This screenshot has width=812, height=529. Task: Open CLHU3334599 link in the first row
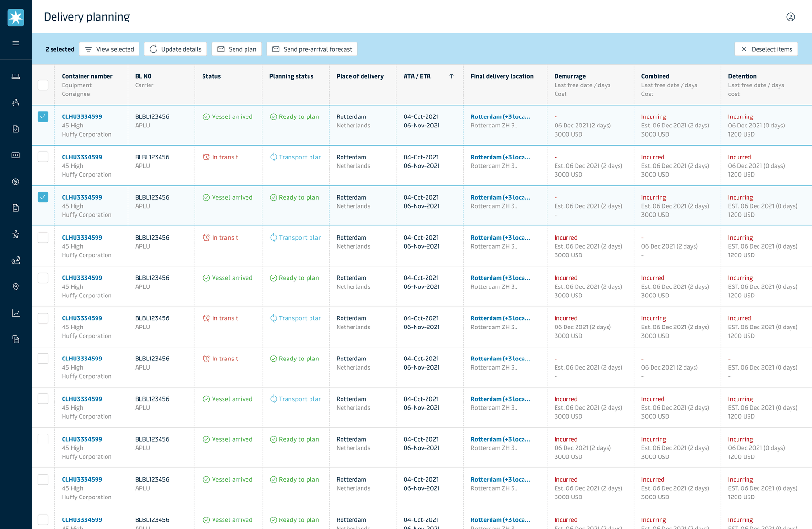82,117
